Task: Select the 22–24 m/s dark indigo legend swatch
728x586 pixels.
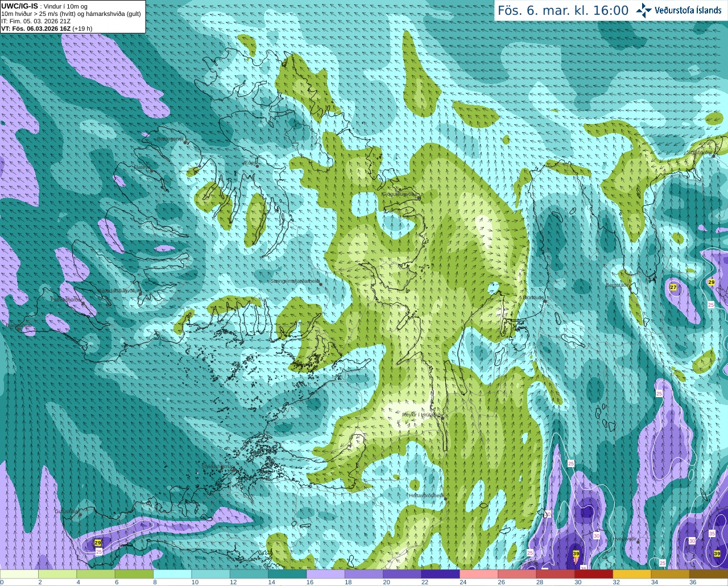Action: click(440, 574)
